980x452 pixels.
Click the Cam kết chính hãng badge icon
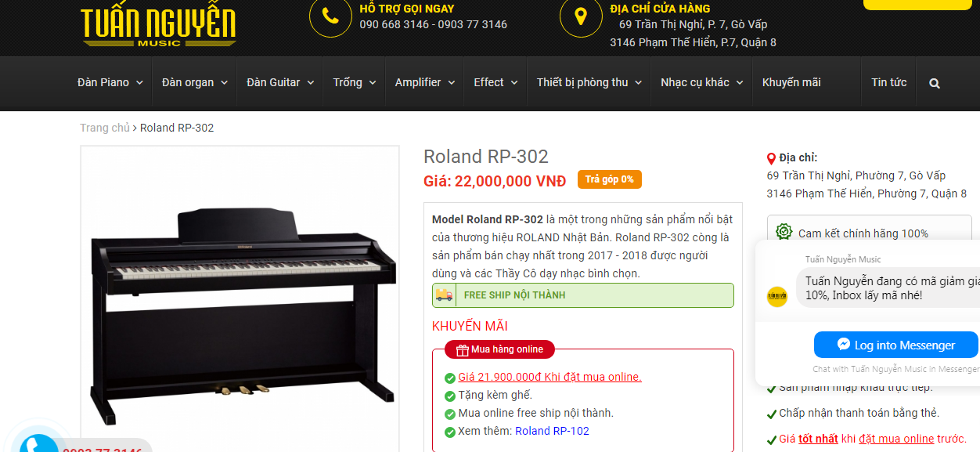784,232
